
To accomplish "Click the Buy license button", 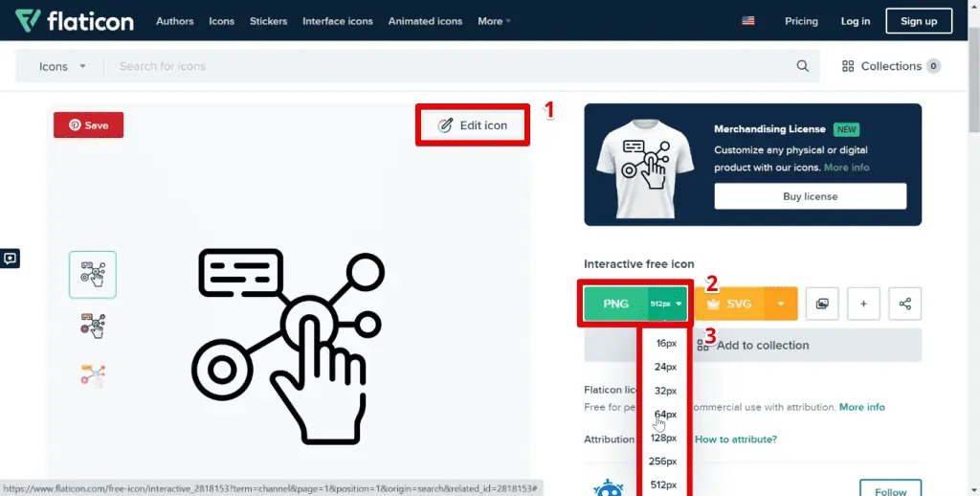I will (810, 196).
